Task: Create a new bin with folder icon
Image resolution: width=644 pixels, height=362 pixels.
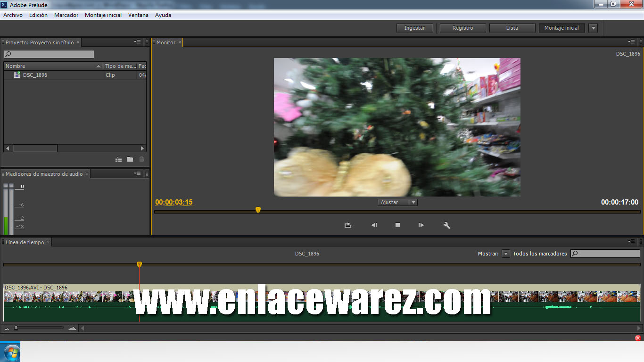Action: (x=130, y=160)
